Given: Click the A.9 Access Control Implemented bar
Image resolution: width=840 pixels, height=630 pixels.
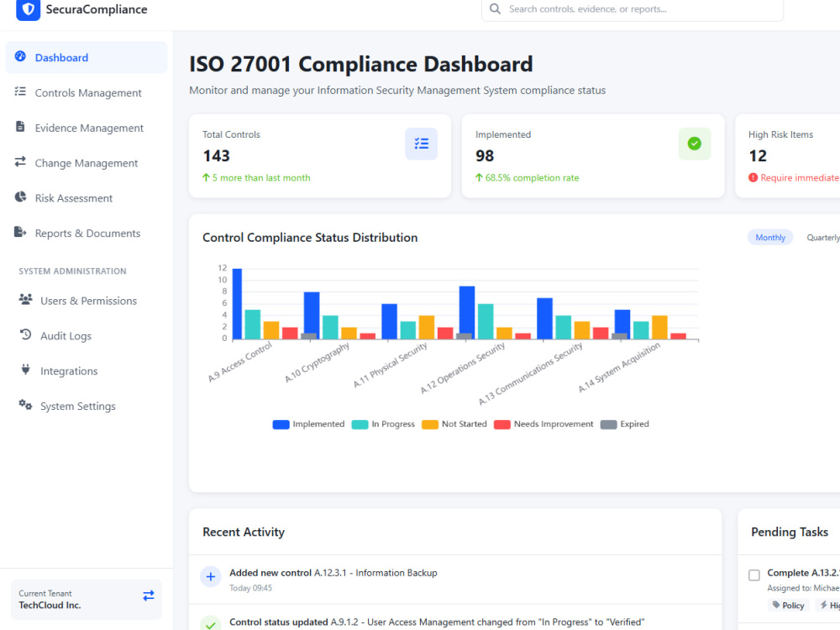Looking at the screenshot, I should point(237,304).
